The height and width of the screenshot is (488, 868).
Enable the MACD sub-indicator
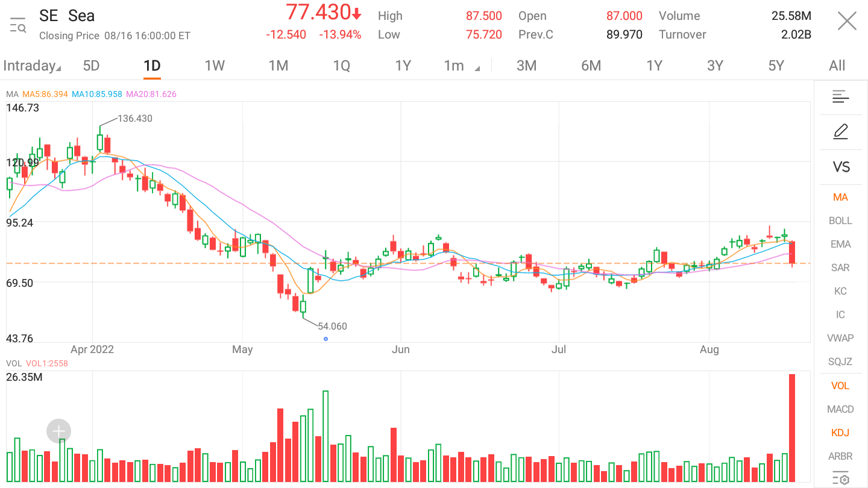coord(840,409)
